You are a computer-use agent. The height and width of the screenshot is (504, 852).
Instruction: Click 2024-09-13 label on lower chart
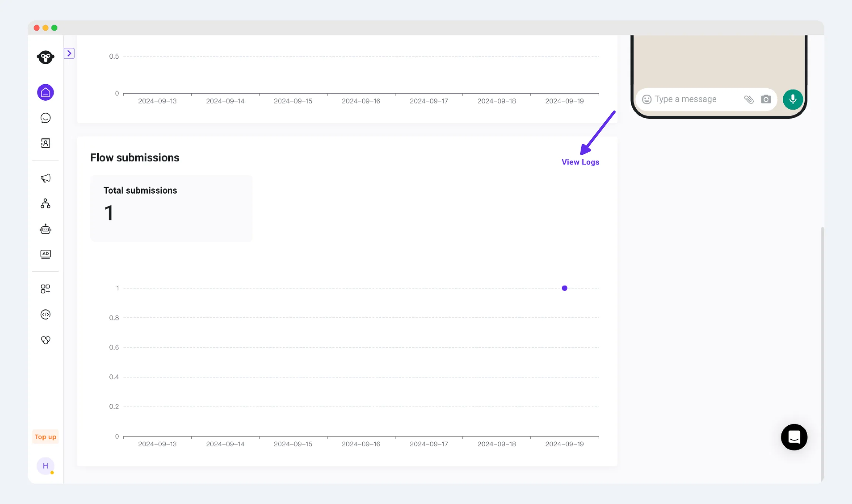pyautogui.click(x=157, y=444)
